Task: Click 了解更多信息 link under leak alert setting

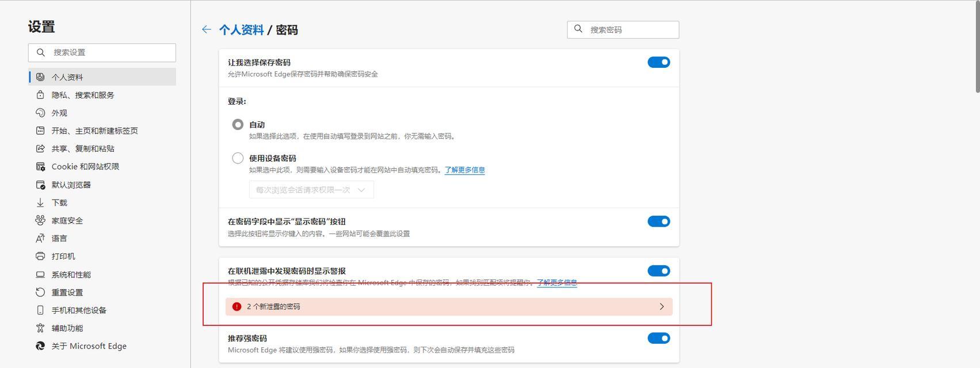Action: 557,282
